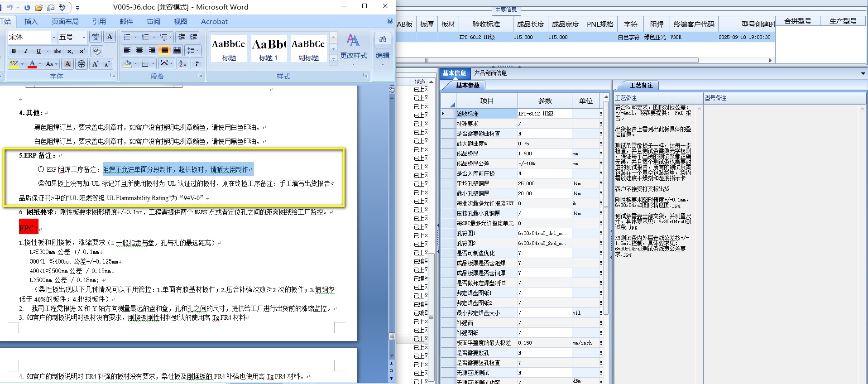Toggle ruler view above Word scrollbar
Screen dimensions: 868x384
(x=392, y=90)
